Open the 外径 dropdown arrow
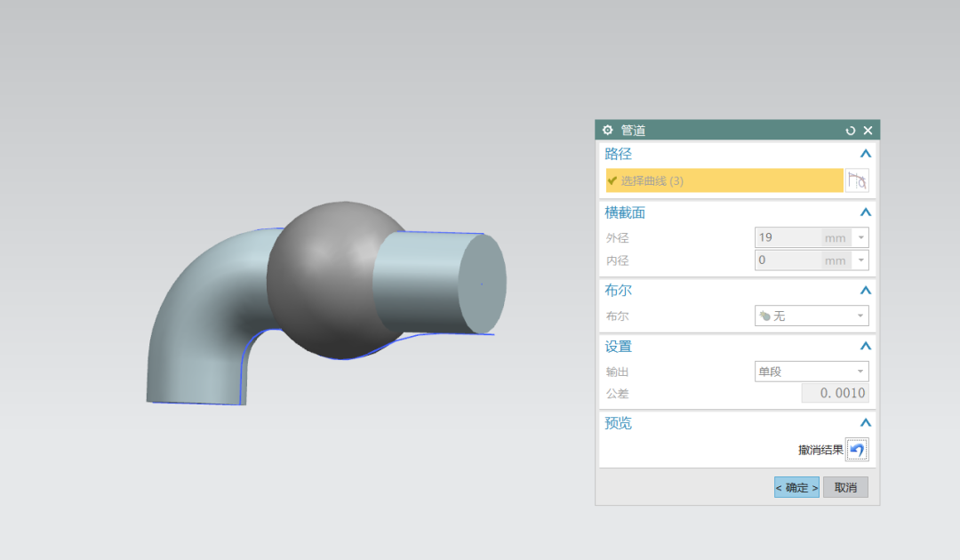Image resolution: width=960 pixels, height=560 pixels. (860, 237)
